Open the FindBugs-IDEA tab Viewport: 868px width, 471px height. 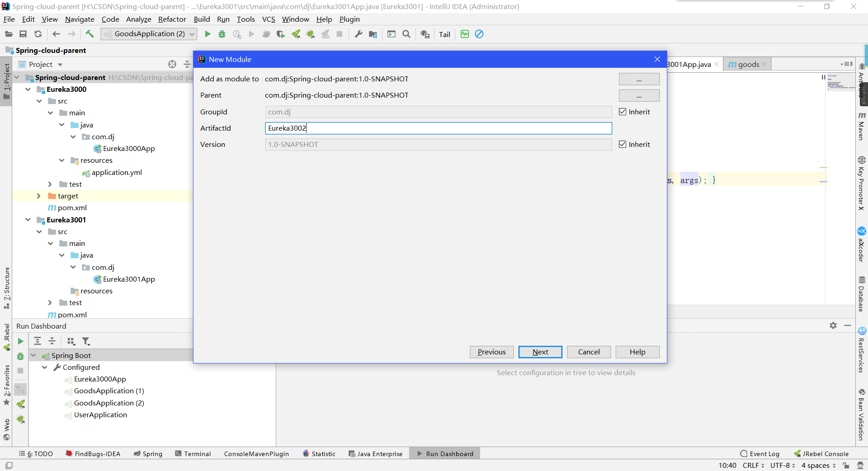pos(93,454)
